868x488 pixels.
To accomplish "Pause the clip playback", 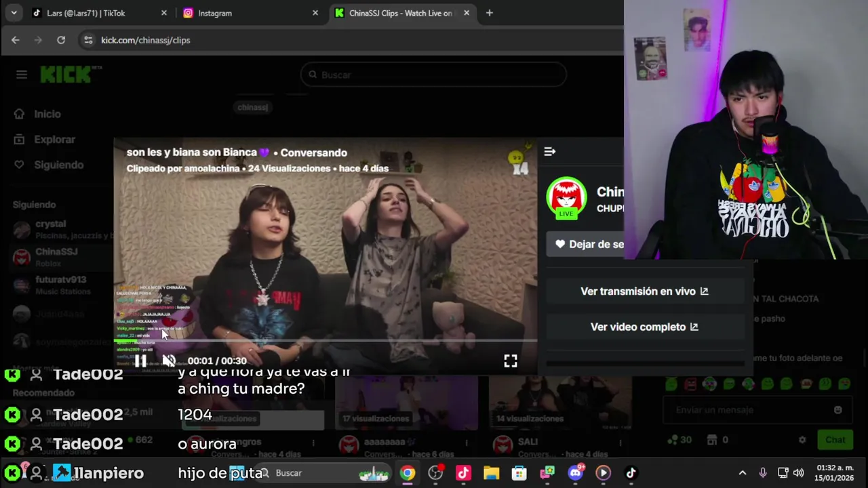I will (140, 361).
